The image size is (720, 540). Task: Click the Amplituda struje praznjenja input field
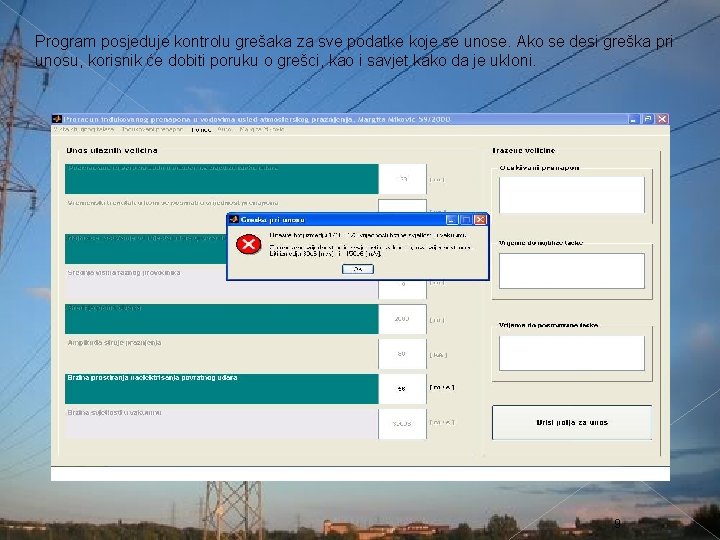coord(402,354)
